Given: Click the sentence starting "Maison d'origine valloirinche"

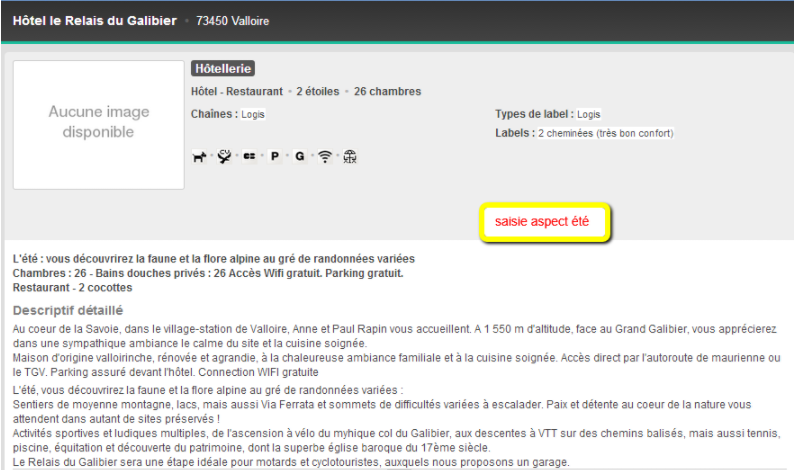Looking at the screenshot, I should point(396,358).
